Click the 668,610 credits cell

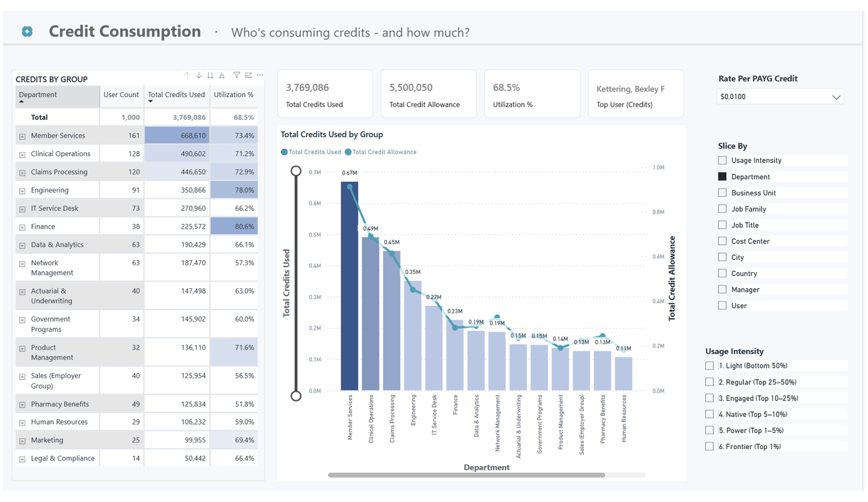tap(177, 136)
